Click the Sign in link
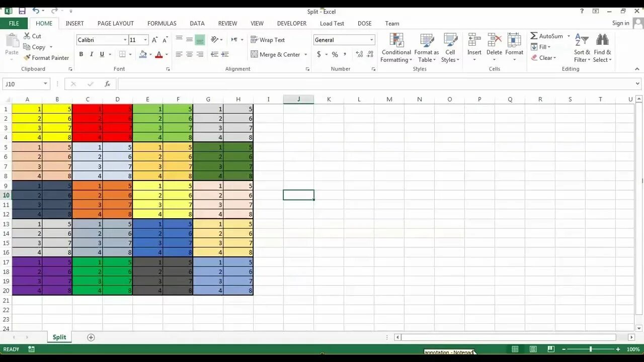The width and height of the screenshot is (644, 362). coord(620,23)
